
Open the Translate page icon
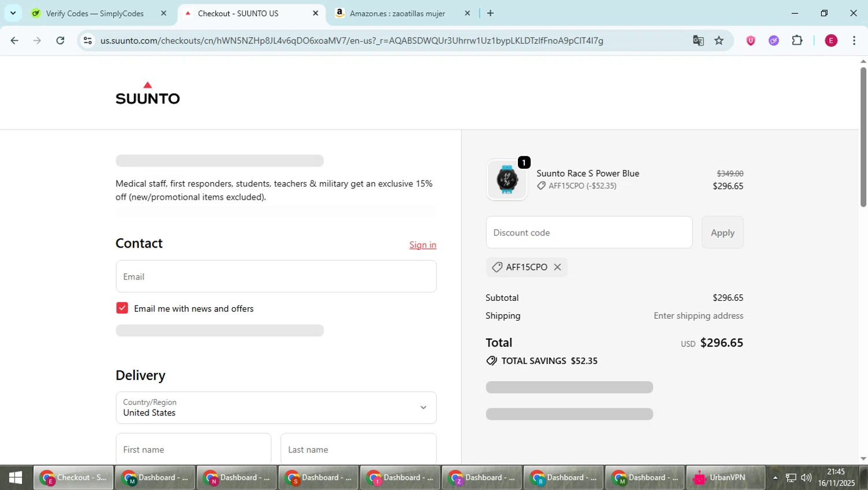698,40
